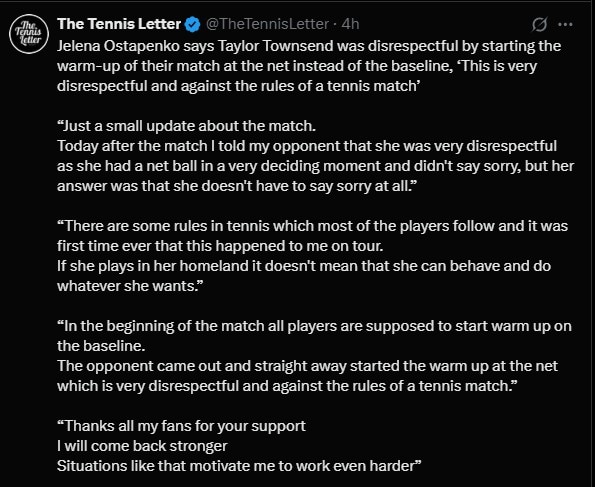595x487 pixels.
Task: Click the line starting 'Today after the match'
Action: click(x=307, y=146)
